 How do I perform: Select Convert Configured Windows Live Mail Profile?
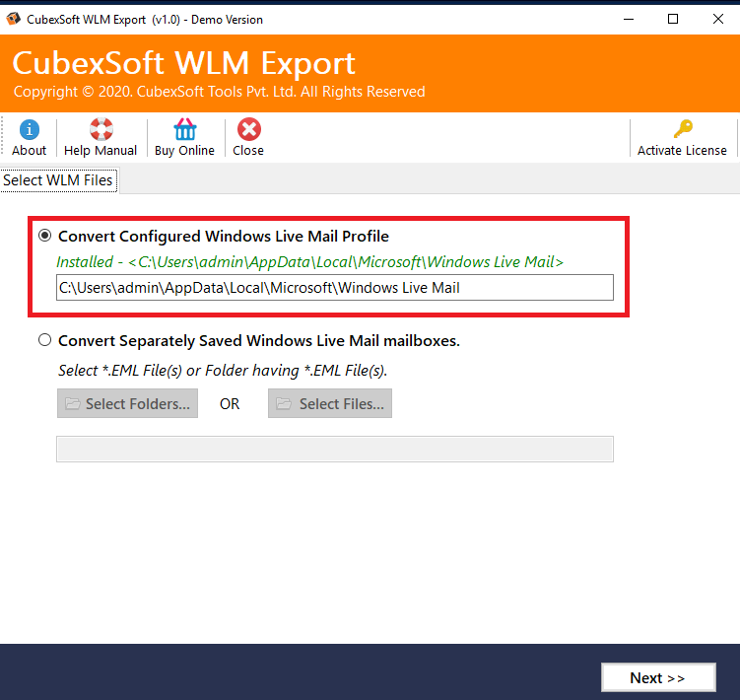[x=44, y=237]
